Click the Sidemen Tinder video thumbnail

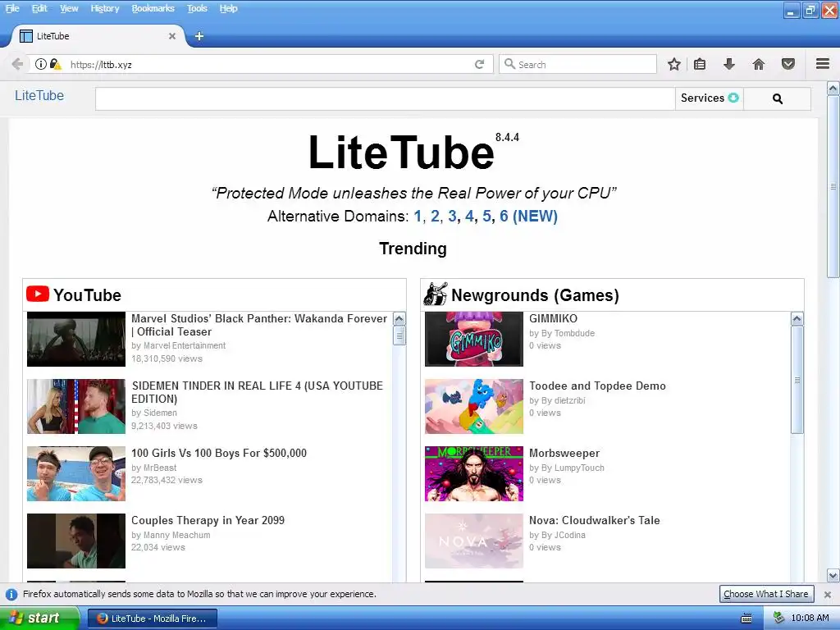tap(76, 407)
